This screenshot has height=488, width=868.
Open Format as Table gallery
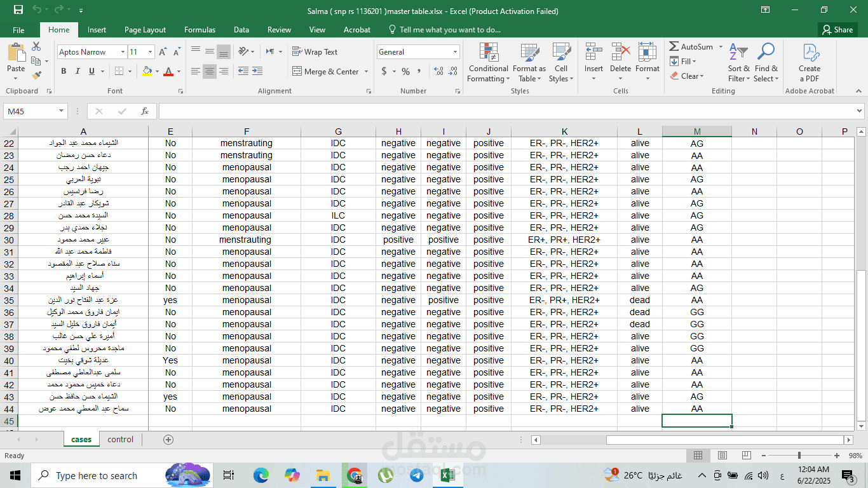(x=529, y=63)
